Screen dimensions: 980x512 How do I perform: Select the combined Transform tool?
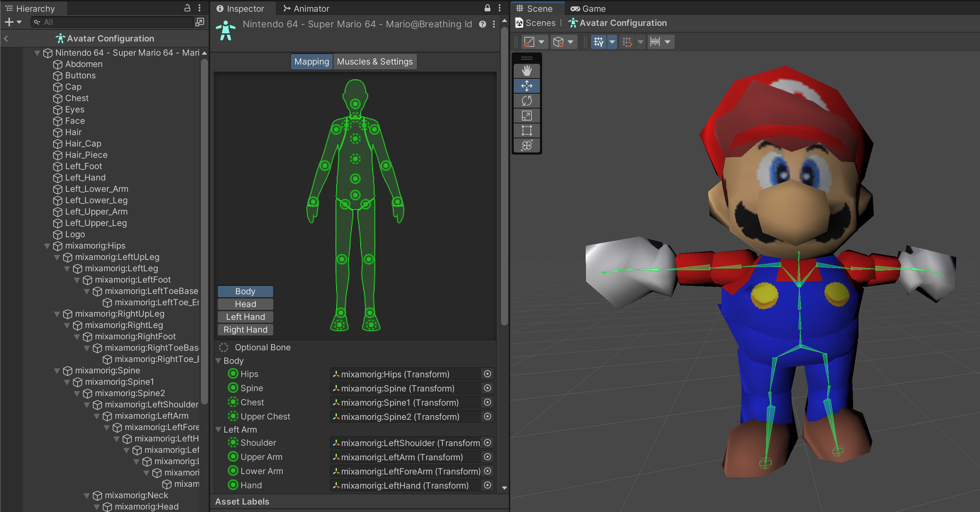(526, 145)
